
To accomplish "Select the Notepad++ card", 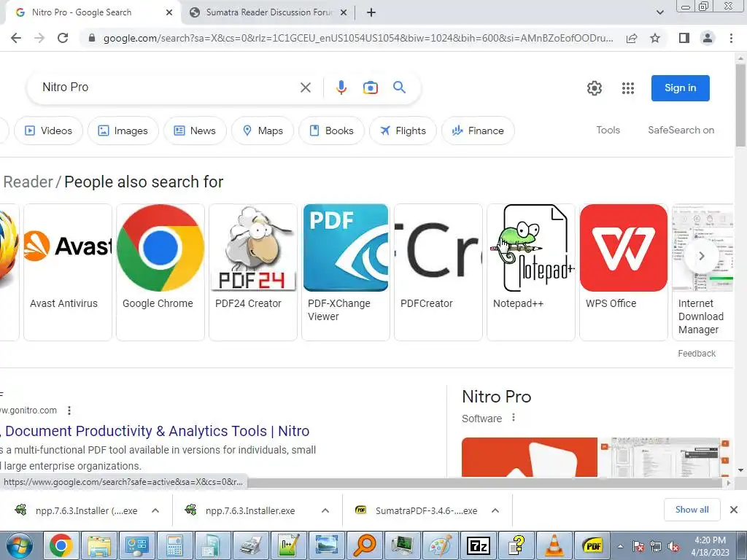I will 531,273.
